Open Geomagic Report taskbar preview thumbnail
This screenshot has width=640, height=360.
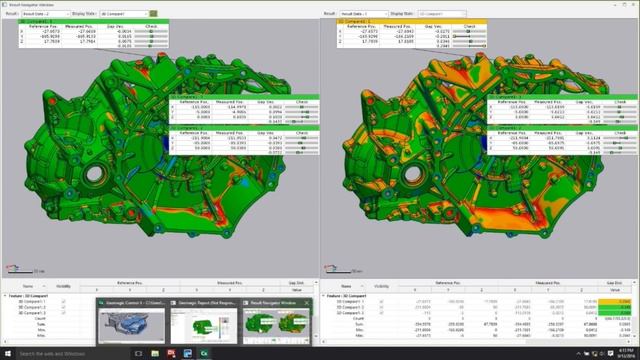tap(204, 325)
